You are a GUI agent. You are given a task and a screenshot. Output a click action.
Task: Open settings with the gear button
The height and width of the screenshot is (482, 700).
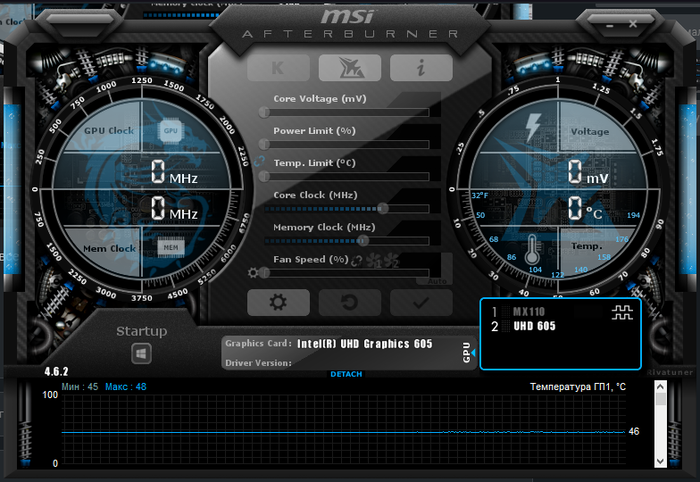[277, 302]
